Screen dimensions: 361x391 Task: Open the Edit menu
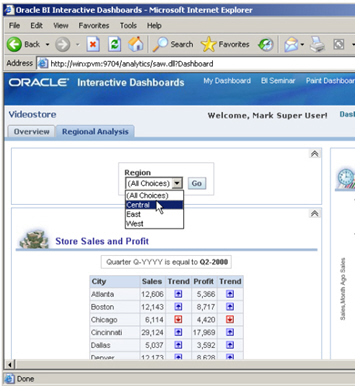tap(36, 26)
